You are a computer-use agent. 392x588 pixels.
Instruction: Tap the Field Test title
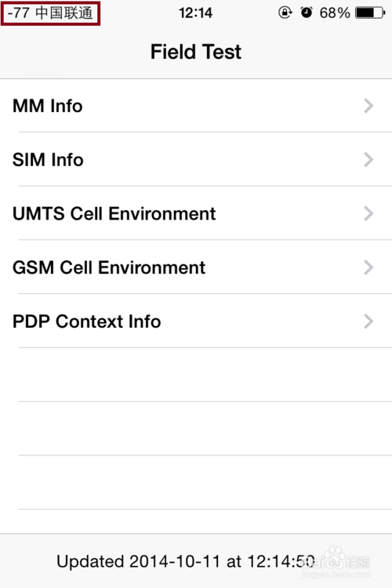click(195, 52)
